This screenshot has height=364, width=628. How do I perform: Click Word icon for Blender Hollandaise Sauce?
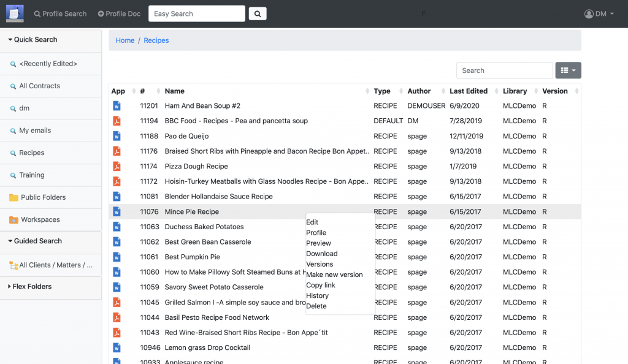pyautogui.click(x=117, y=196)
